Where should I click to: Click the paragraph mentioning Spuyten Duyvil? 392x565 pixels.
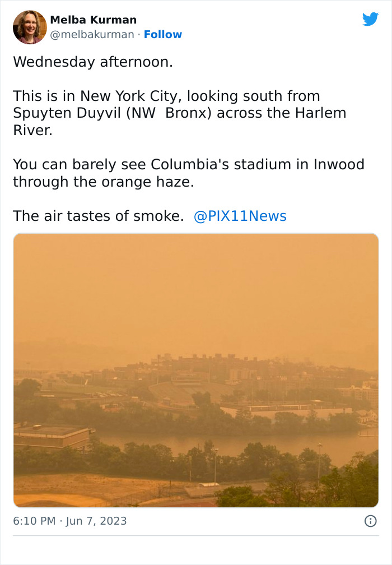point(179,113)
